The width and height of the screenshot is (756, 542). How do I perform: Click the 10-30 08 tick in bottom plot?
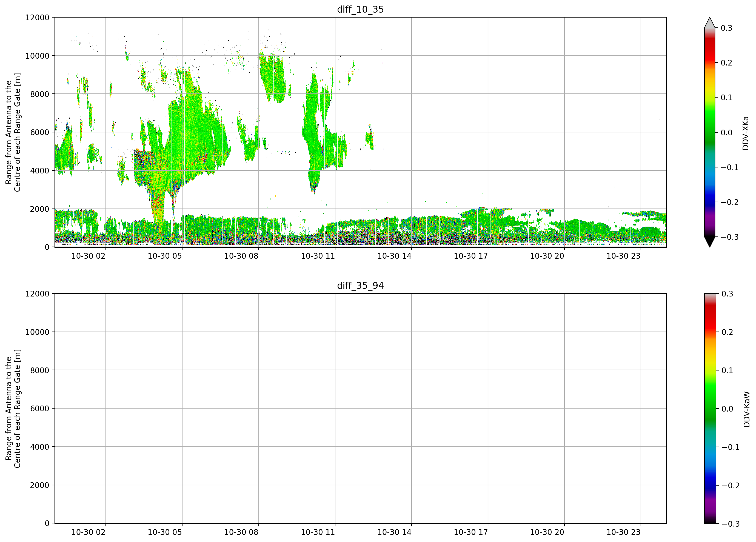241,532
